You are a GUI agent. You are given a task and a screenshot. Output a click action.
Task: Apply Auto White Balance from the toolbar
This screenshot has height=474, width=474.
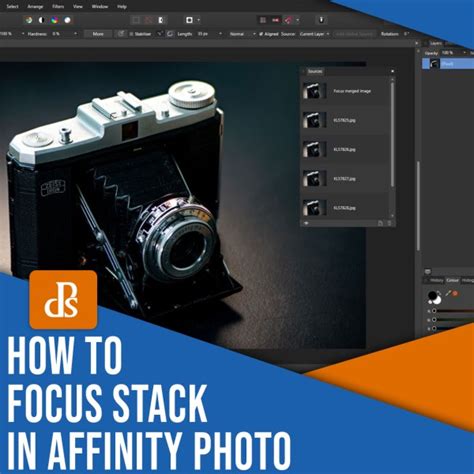pyautogui.click(x=67, y=20)
